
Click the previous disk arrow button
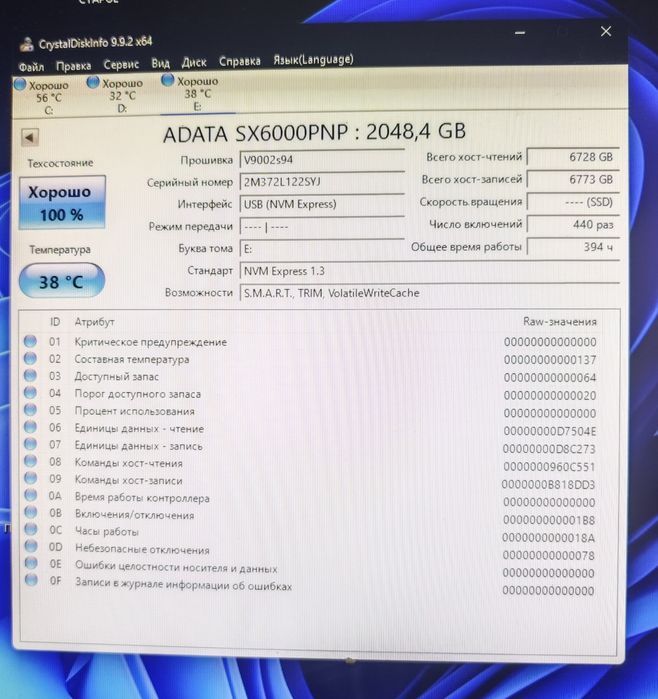pos(30,137)
